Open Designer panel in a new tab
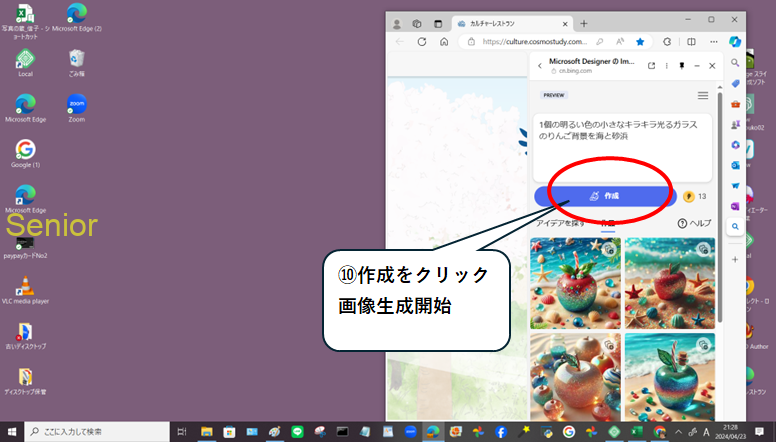 pos(651,65)
